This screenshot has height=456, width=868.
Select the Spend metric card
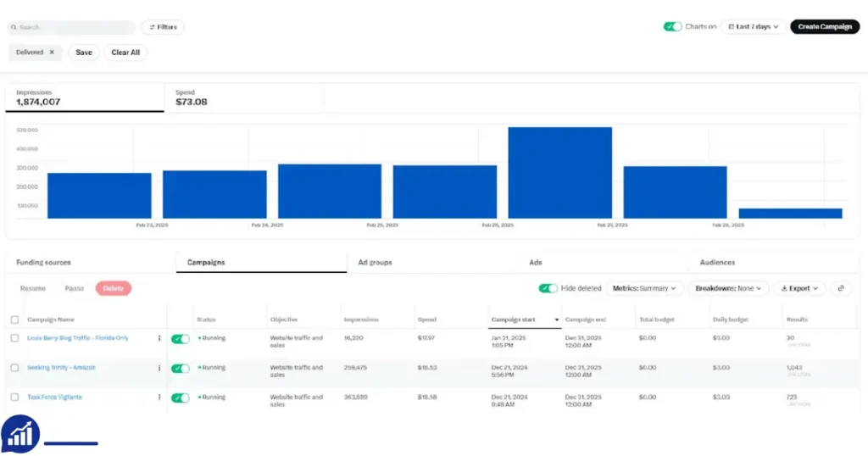[x=243, y=98]
